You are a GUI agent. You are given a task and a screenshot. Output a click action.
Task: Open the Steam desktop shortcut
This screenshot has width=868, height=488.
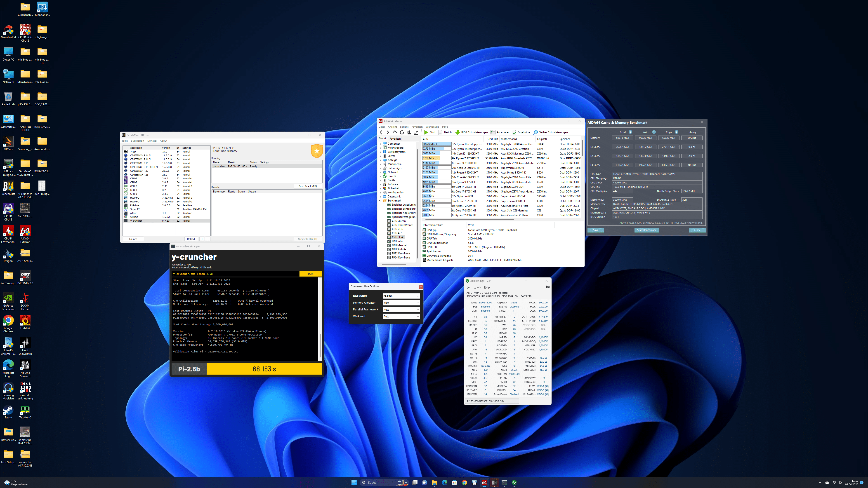tap(8, 412)
